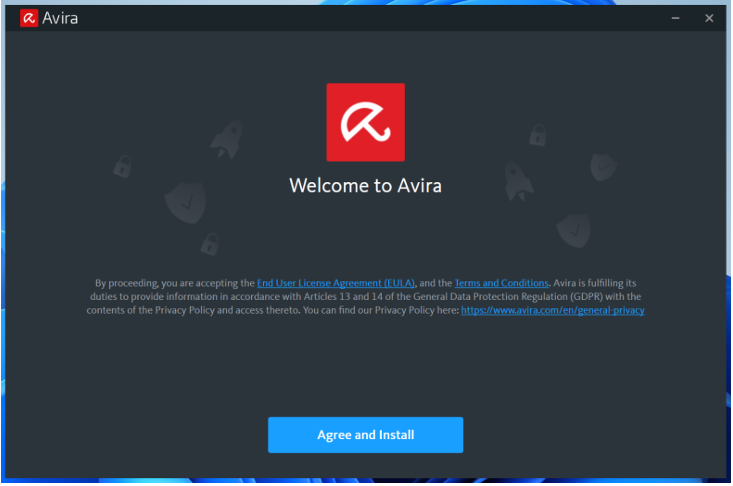Image resolution: width=733 pixels, height=486 pixels.
Task: Visit the avira.com general-privacy URL
Action: click(552, 310)
